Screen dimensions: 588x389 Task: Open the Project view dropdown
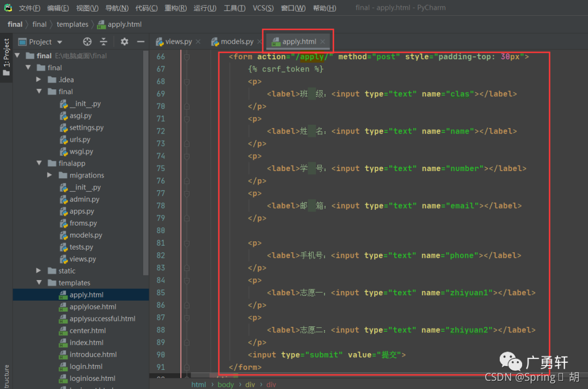(59, 42)
